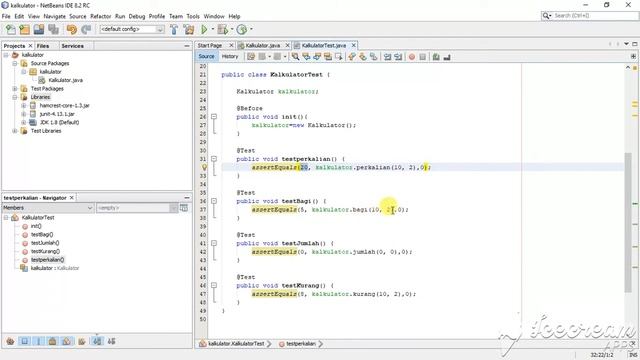Click the Clean and Build Project icon
Image resolution: width=640 pixels, height=360 pixels.
click(x=189, y=29)
